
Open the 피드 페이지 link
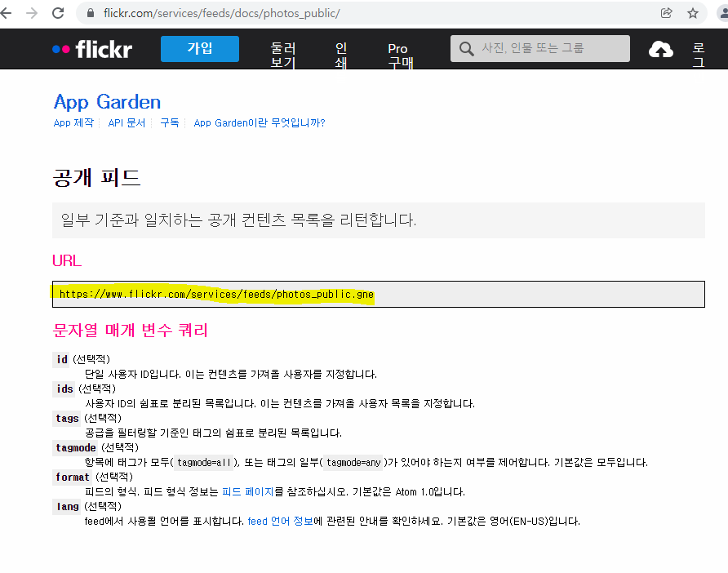pos(248,491)
